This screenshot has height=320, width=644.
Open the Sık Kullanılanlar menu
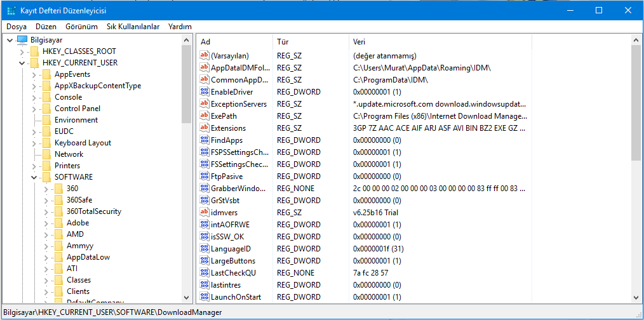[x=133, y=27]
